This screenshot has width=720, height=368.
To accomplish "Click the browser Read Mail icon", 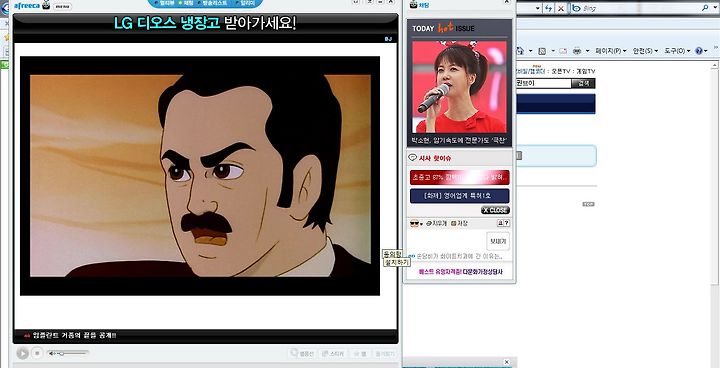I will [563, 51].
